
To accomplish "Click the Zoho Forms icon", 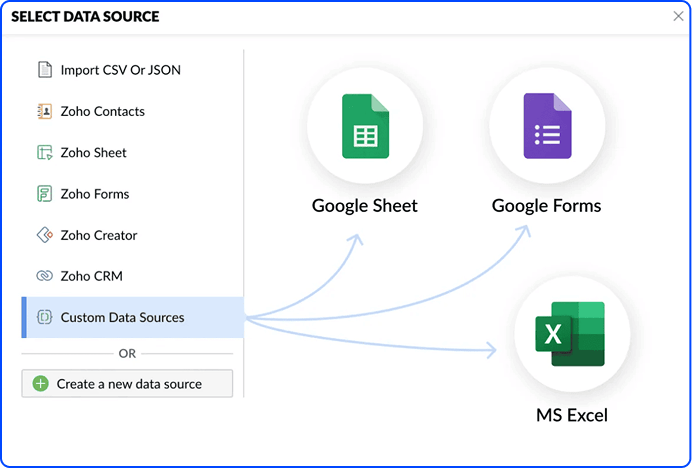I will [x=45, y=194].
